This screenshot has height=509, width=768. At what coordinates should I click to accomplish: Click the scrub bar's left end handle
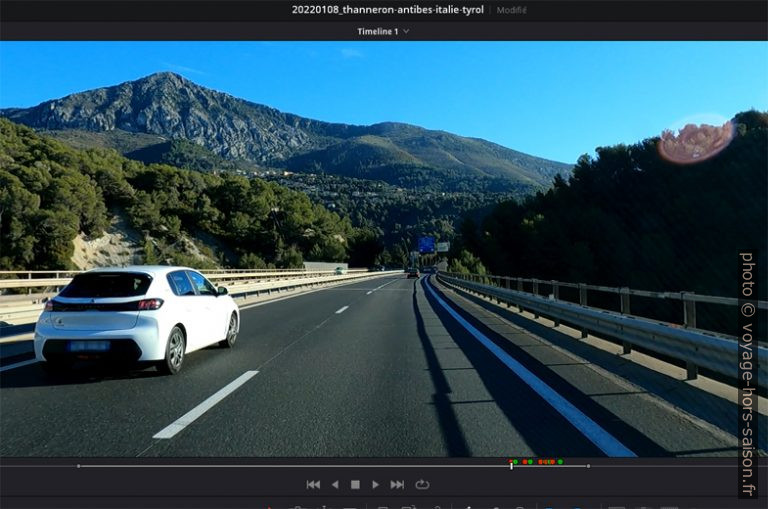coord(78,465)
